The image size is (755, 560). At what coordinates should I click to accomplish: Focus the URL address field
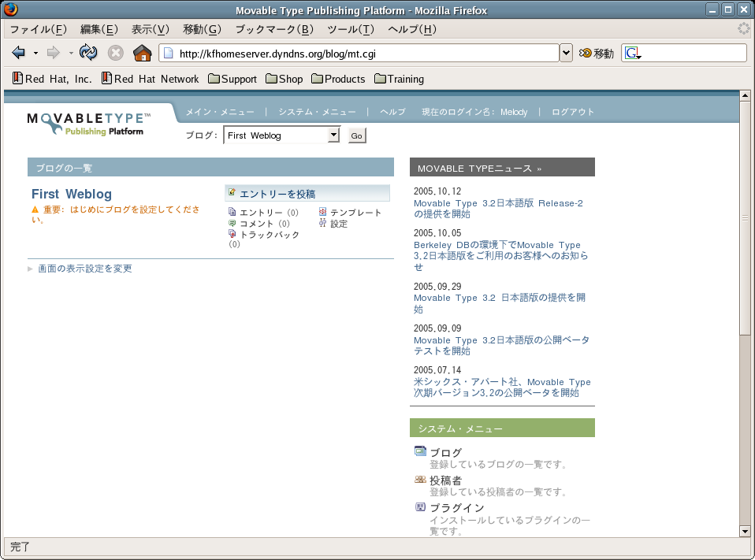click(x=359, y=53)
